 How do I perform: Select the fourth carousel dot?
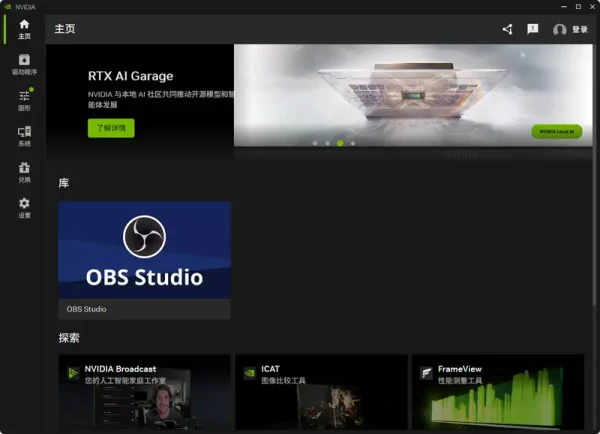click(353, 143)
